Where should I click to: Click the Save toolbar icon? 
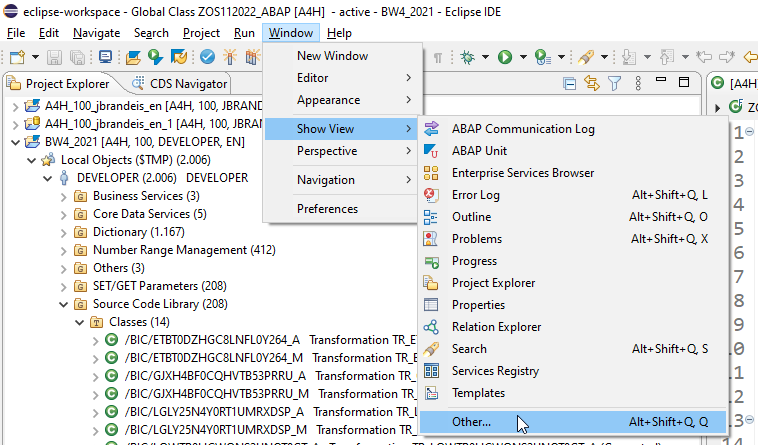(54, 57)
